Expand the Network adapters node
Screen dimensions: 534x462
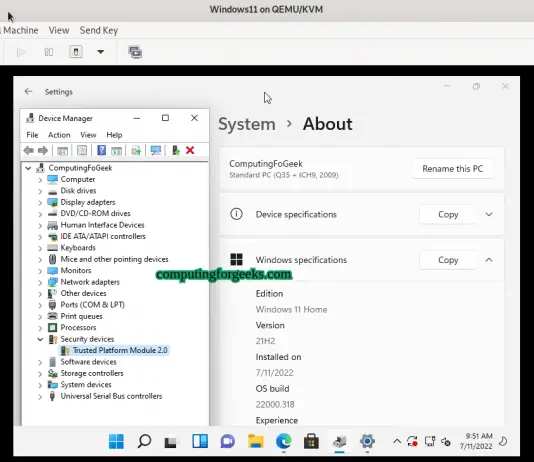coord(40,282)
